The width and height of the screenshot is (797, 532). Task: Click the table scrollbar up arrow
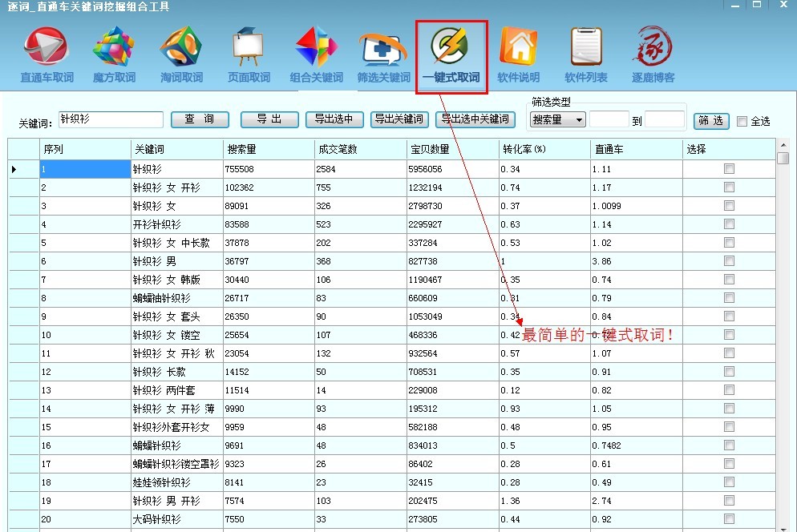point(783,144)
